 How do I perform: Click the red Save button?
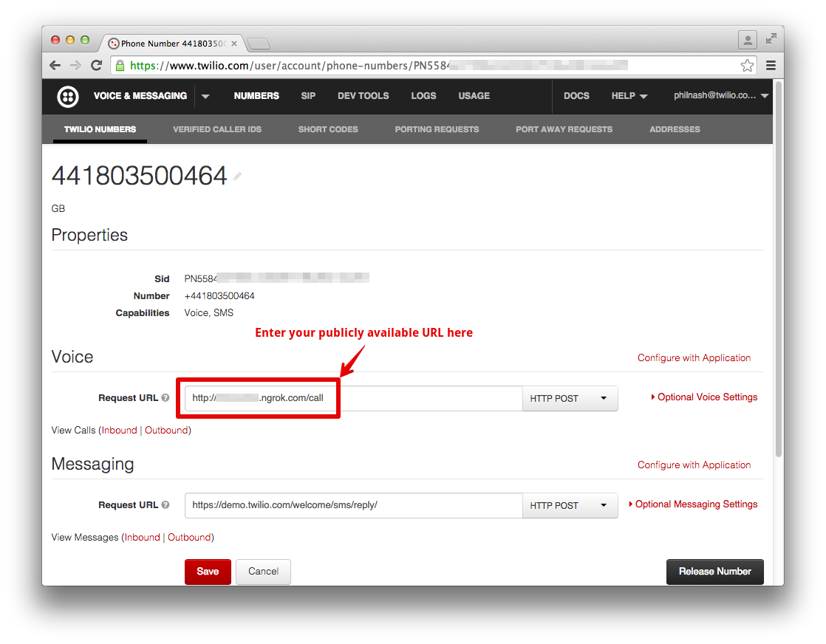coord(208,572)
